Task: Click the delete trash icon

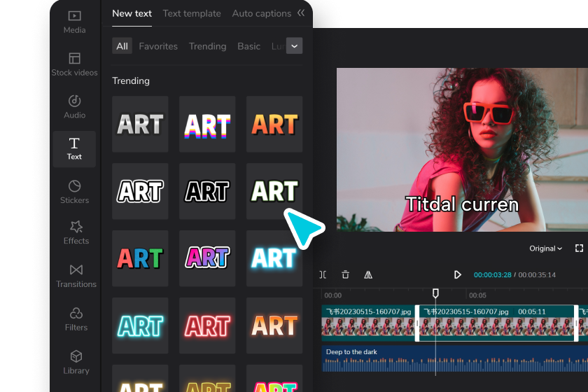Action: click(345, 274)
